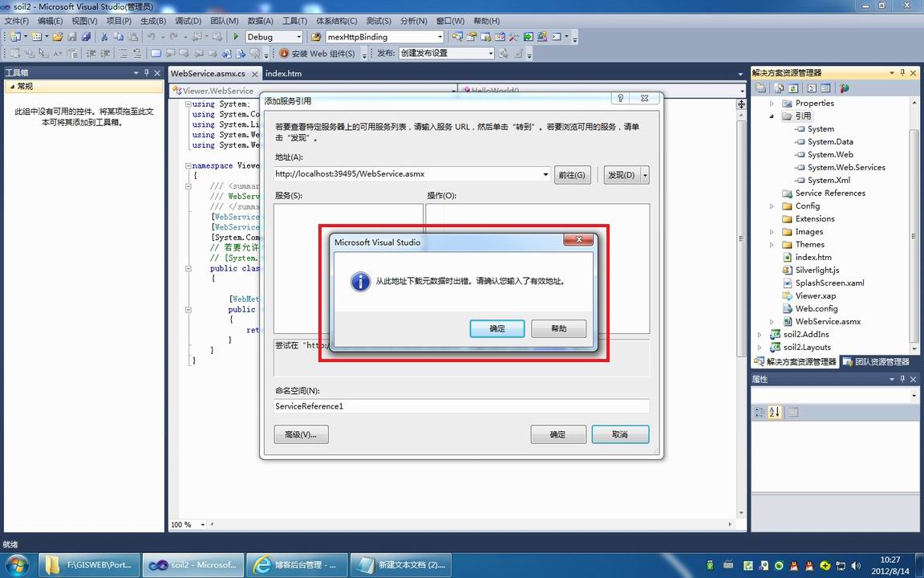The image size is (924, 578).
Task: Click the Categorized icon in Properties panel
Action: 760,413
